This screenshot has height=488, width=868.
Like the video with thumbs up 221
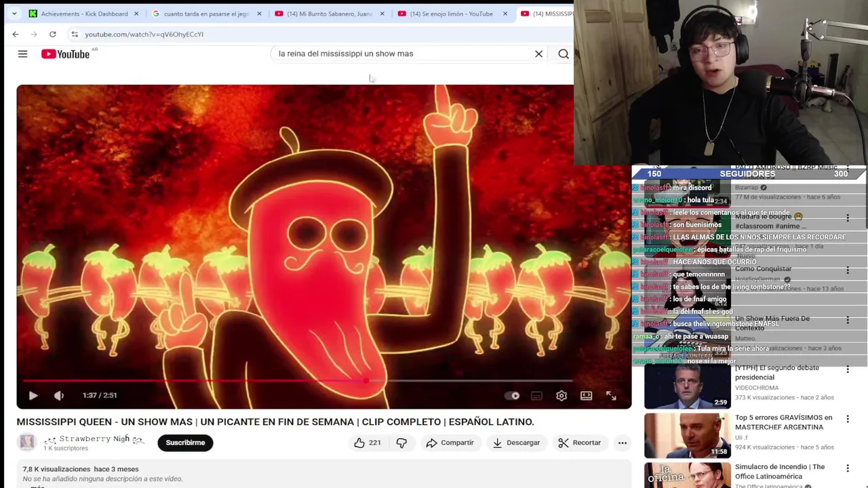coord(367,443)
